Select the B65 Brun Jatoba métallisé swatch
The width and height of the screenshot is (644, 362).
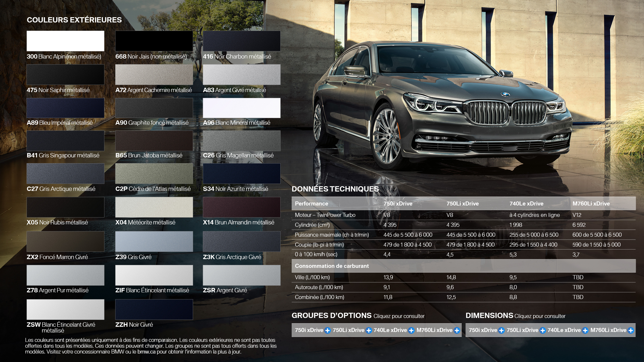154,141
